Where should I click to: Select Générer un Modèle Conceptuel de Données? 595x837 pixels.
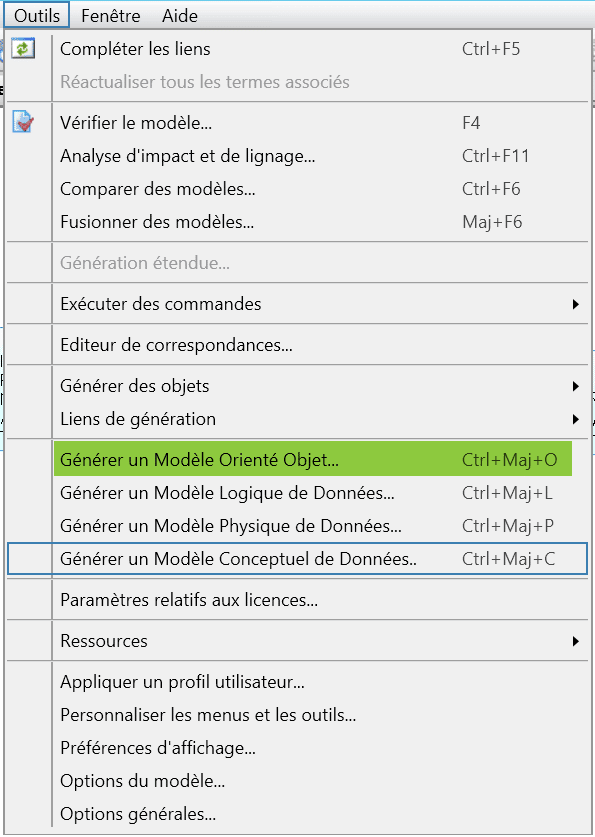[x=297, y=559]
